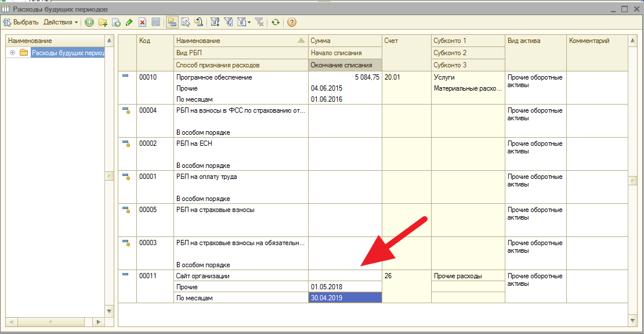Click the red Mark for deletion icon
Image resolution: width=644 pixels, height=334 pixels.
click(x=142, y=22)
